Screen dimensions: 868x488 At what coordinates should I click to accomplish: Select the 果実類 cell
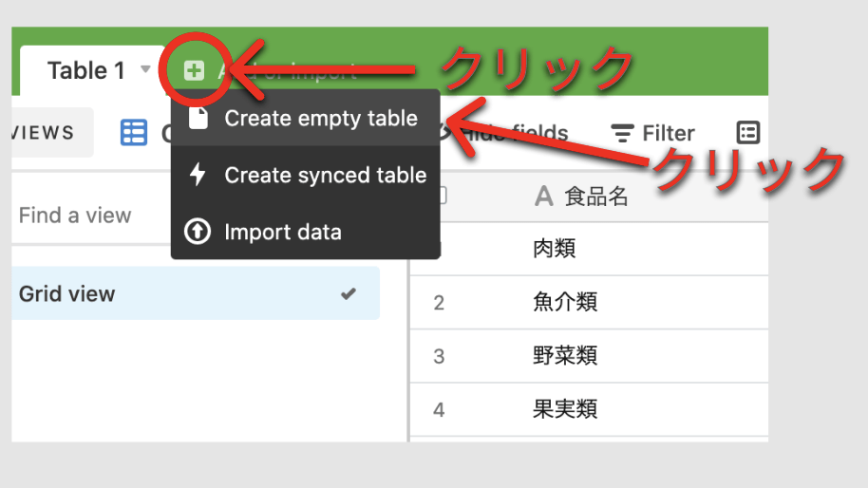click(x=566, y=409)
